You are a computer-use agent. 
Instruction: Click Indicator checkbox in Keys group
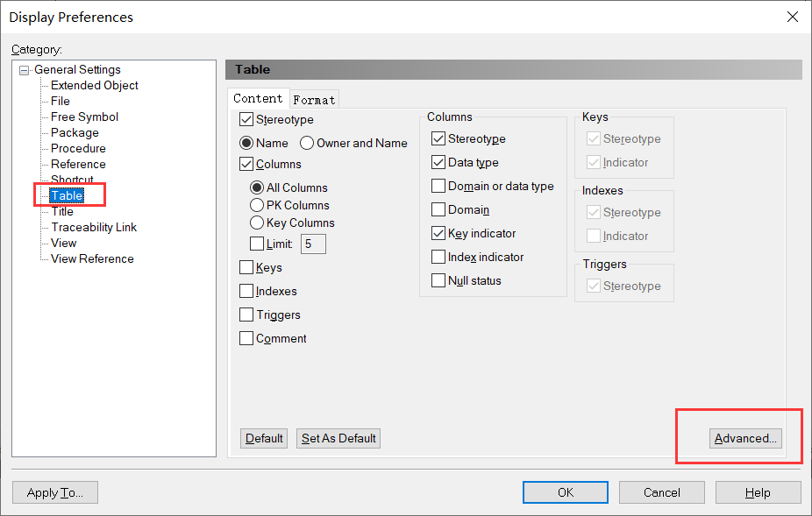coord(594,163)
